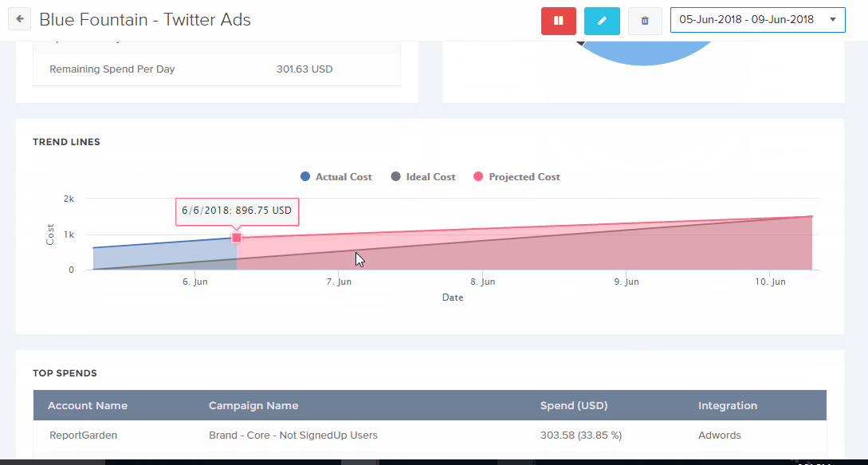The image size is (868, 465).
Task: Click the back arrow button
Action: coord(19,19)
